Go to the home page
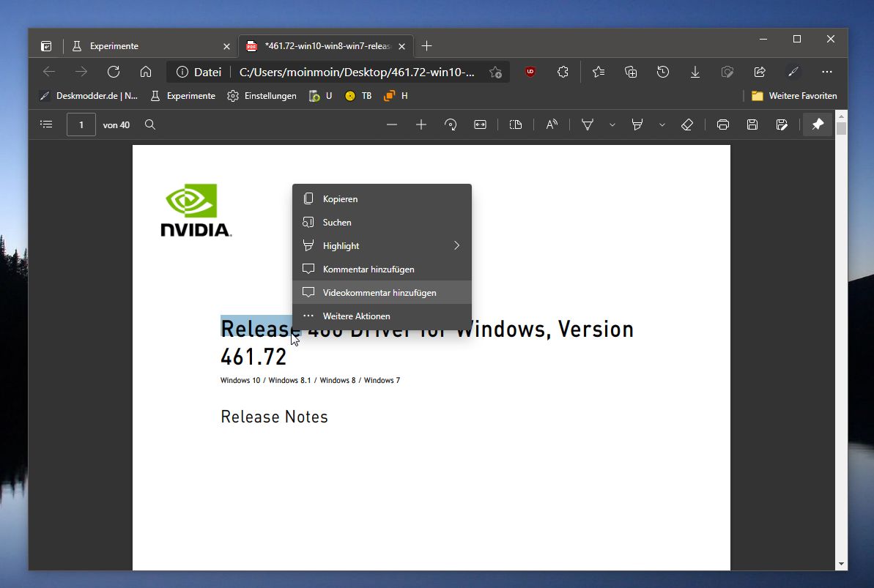This screenshot has width=874, height=588. 146,72
